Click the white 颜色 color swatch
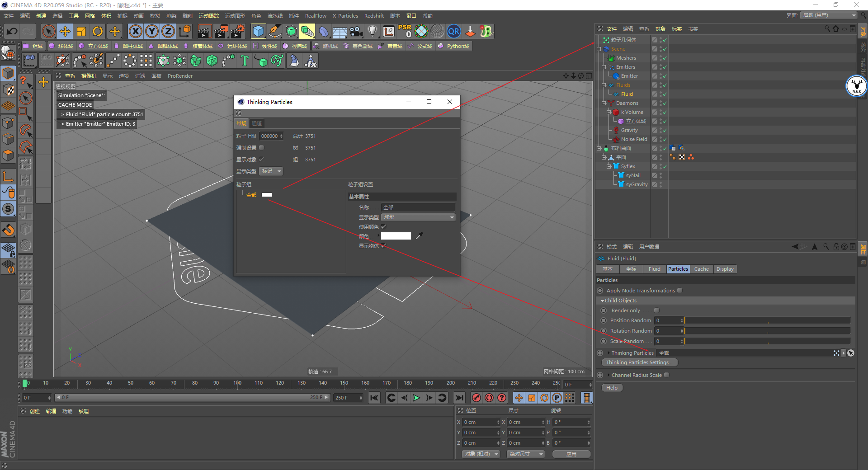The width and height of the screenshot is (868, 470). [x=396, y=236]
